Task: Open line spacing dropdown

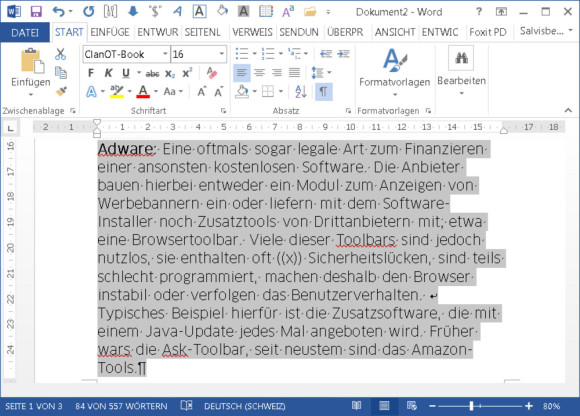Action: (329, 73)
